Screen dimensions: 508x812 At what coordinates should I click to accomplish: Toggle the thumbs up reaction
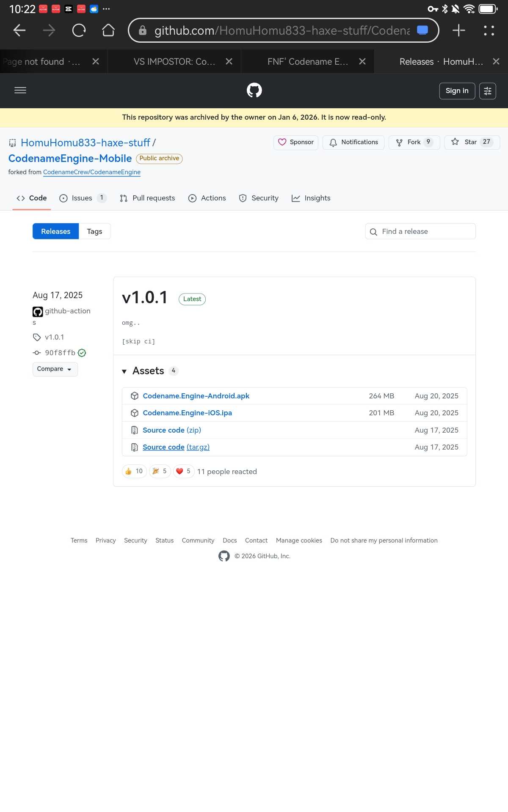(x=134, y=471)
